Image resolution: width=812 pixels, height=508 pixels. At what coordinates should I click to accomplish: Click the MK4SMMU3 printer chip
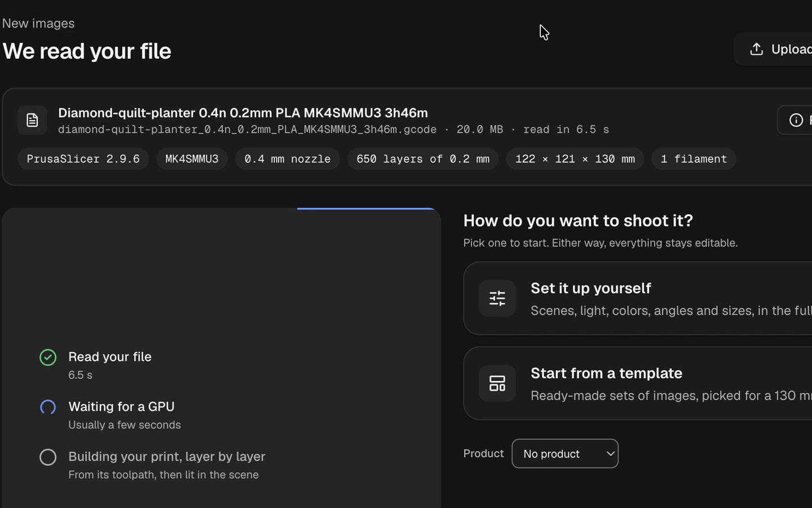coord(192,159)
